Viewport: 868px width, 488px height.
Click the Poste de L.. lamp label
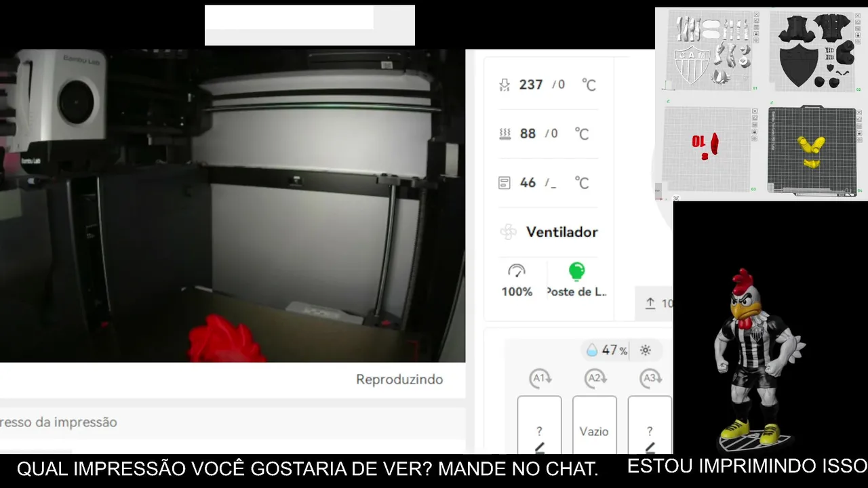pyautogui.click(x=576, y=291)
